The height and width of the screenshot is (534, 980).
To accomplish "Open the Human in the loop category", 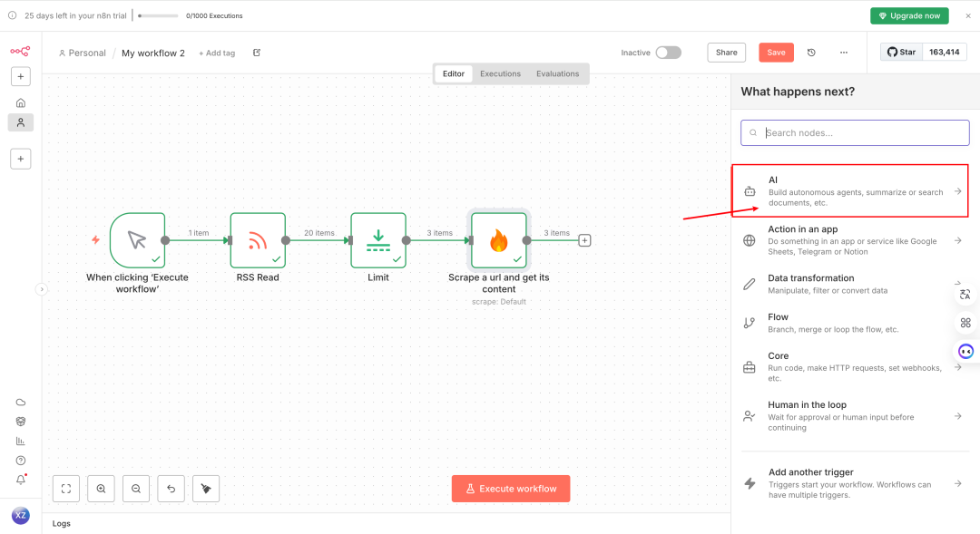I will pos(855,416).
